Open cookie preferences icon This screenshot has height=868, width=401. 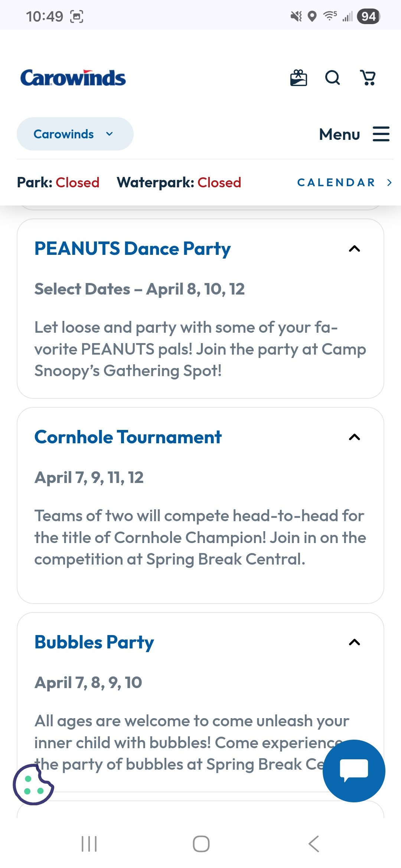(33, 784)
